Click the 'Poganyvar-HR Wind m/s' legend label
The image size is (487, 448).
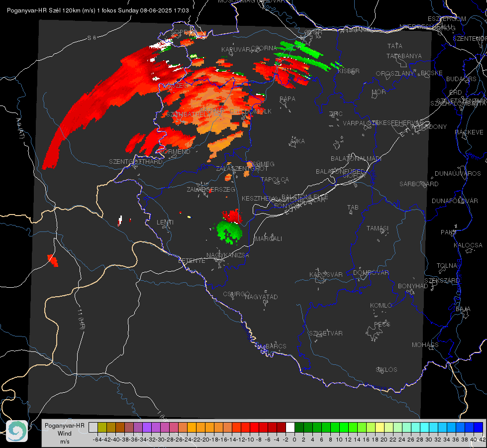point(65,434)
